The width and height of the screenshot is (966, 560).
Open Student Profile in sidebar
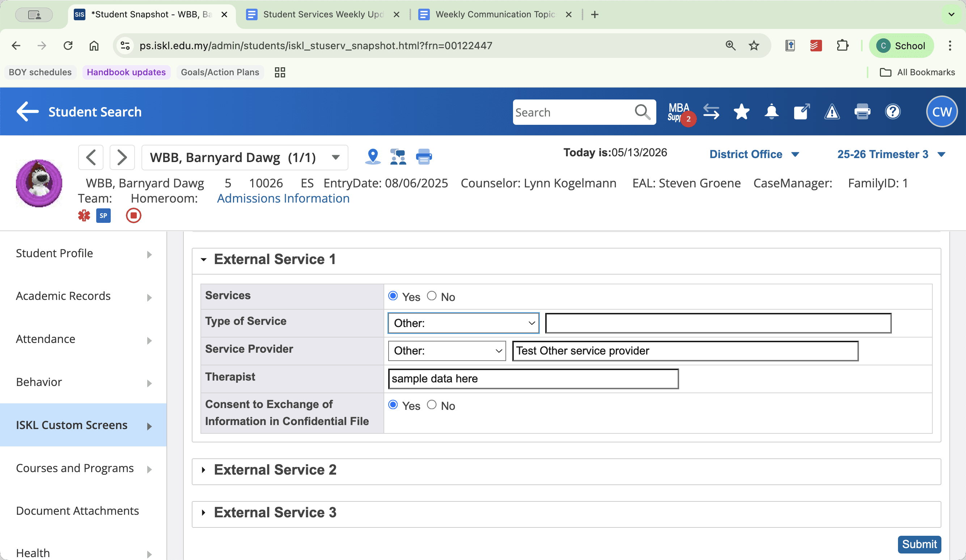[83, 253]
